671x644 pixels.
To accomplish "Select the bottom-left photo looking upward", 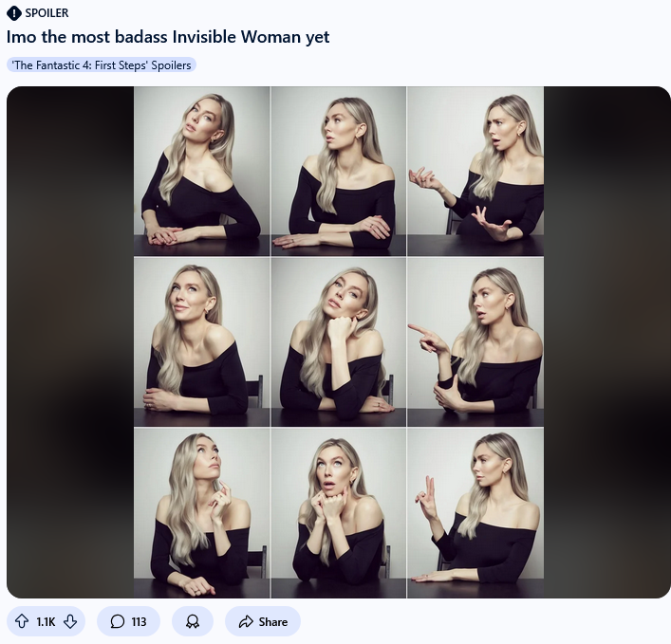I will [201, 512].
